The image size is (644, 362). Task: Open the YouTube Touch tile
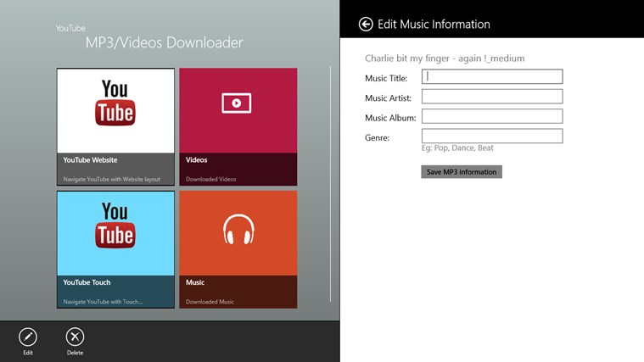pyautogui.click(x=115, y=249)
